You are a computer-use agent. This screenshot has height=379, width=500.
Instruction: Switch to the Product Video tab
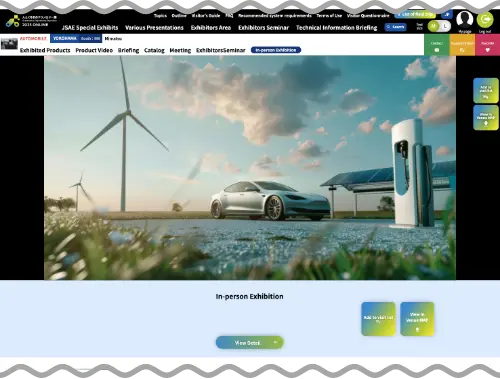[x=94, y=50]
